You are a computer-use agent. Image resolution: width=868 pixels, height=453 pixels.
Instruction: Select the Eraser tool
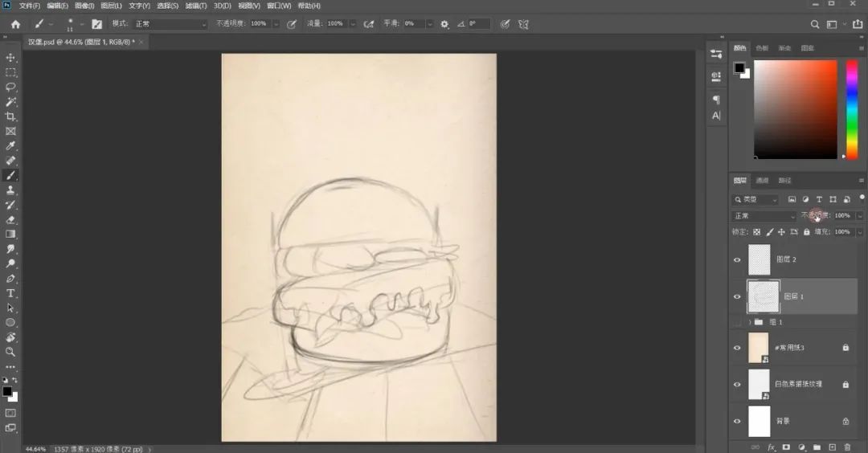point(10,219)
